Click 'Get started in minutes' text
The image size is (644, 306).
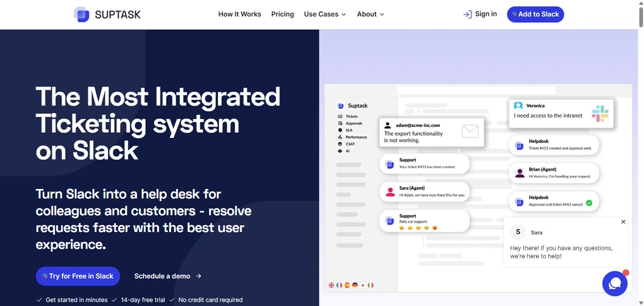point(76,300)
